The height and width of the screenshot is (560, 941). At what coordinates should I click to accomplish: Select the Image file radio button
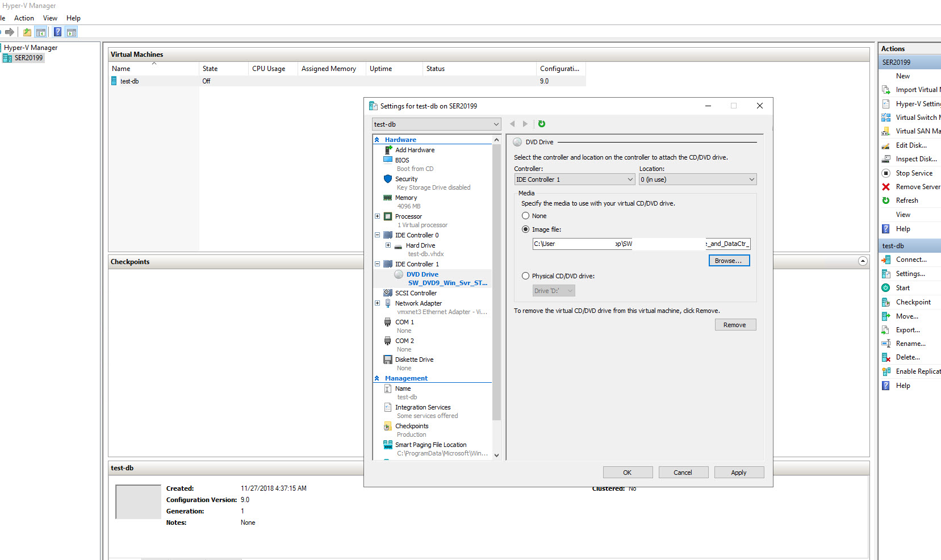525,229
